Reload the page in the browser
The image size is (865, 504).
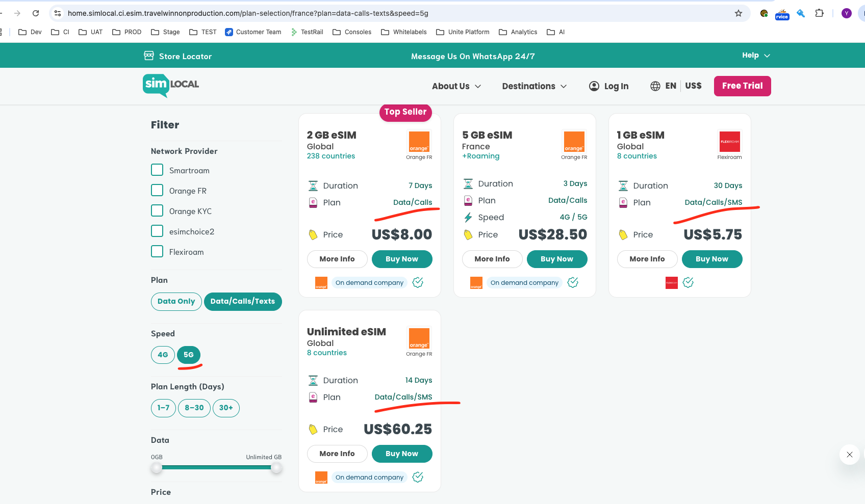pyautogui.click(x=36, y=13)
